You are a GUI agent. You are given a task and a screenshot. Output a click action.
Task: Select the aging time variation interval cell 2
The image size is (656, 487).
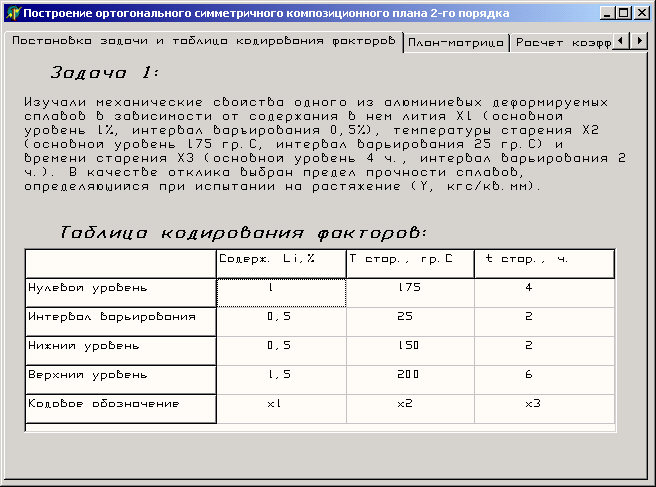pos(545,322)
